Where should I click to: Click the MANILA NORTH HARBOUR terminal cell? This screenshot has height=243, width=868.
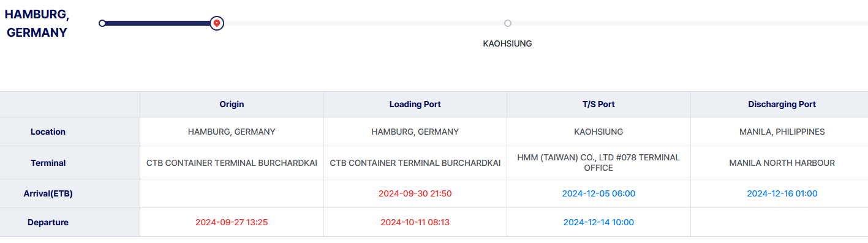[x=782, y=163]
